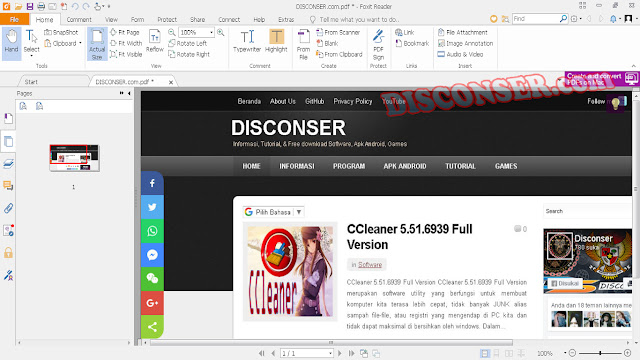Switch to the Protect ribbon tab
The image size is (640, 360).
(x=167, y=19)
